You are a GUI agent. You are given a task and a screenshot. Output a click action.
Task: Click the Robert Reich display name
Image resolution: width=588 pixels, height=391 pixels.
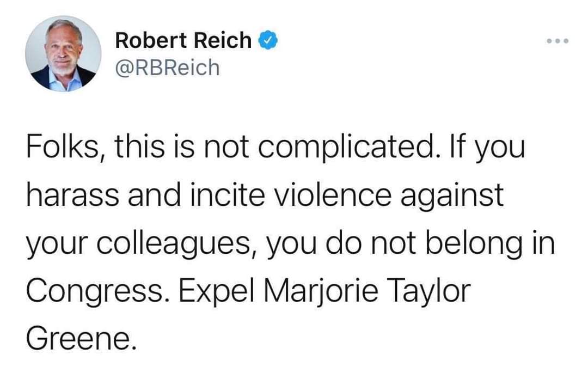pyautogui.click(x=183, y=40)
